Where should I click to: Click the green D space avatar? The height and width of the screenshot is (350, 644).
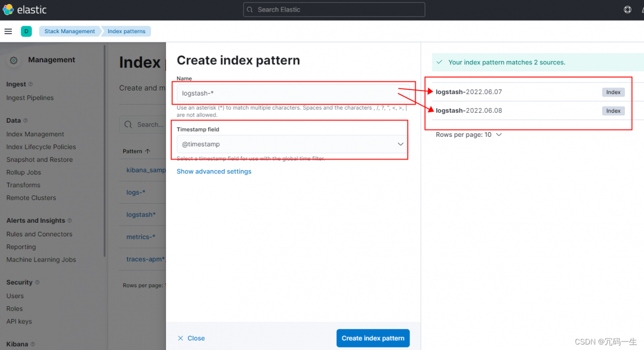pos(26,31)
